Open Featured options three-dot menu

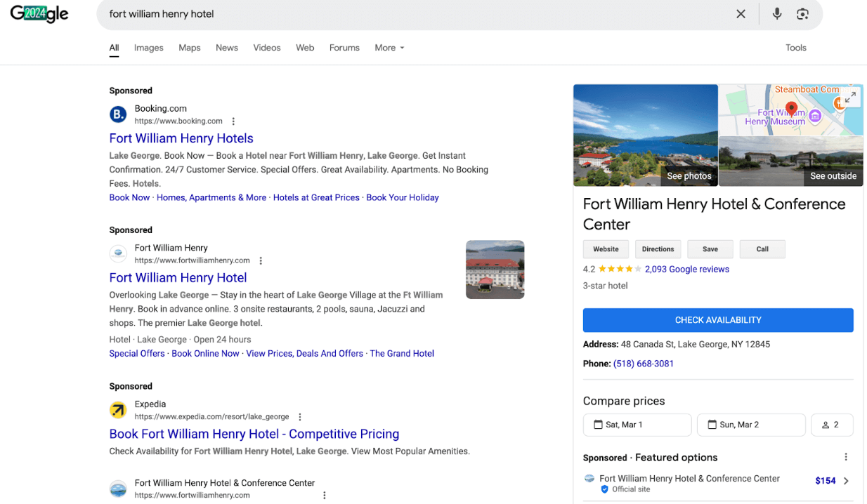[846, 457]
